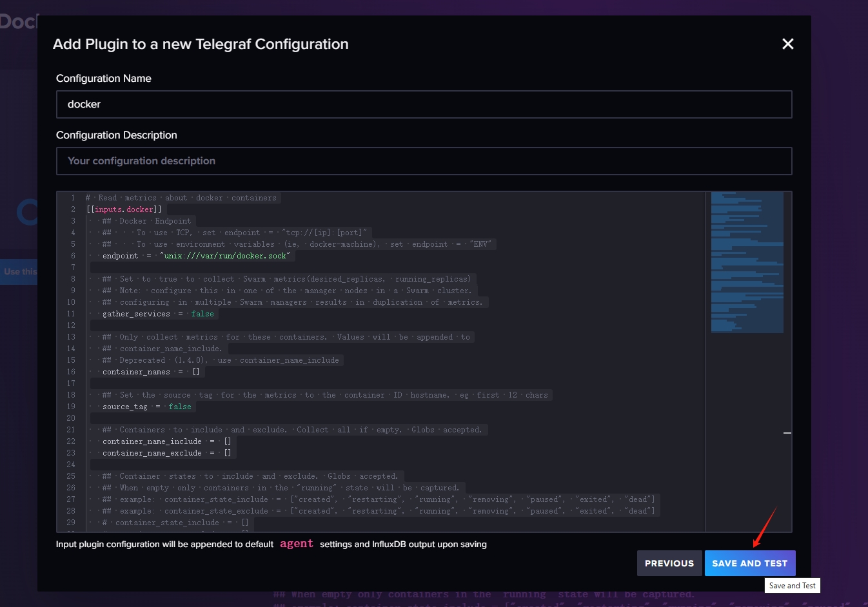This screenshot has width=868, height=607.
Task: Close the Add Plugin dialog
Action: (787, 44)
